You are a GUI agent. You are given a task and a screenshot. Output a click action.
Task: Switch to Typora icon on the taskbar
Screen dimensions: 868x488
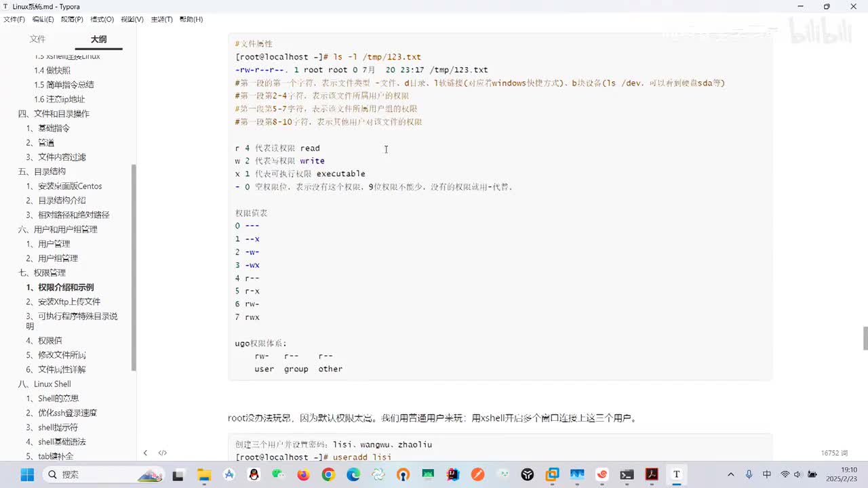(676, 474)
